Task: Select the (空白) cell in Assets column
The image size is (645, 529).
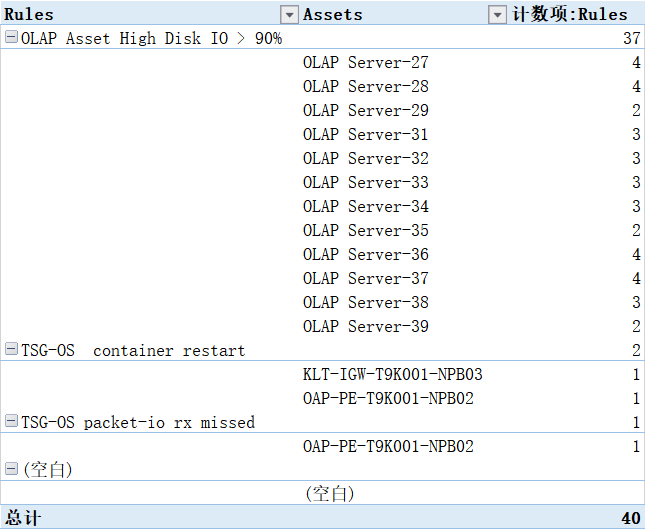Action: pos(330,493)
